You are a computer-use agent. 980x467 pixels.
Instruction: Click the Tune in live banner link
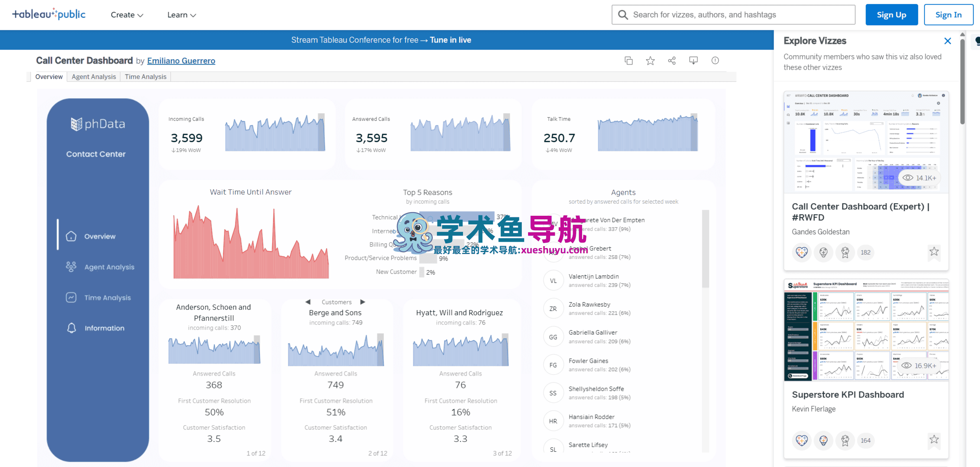click(x=450, y=40)
